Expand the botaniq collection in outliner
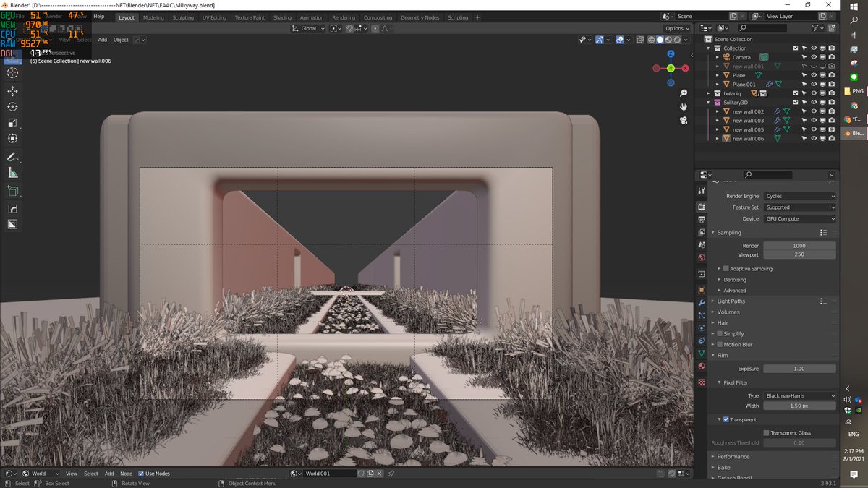Screen dimensions: 868x488 (708, 93)
